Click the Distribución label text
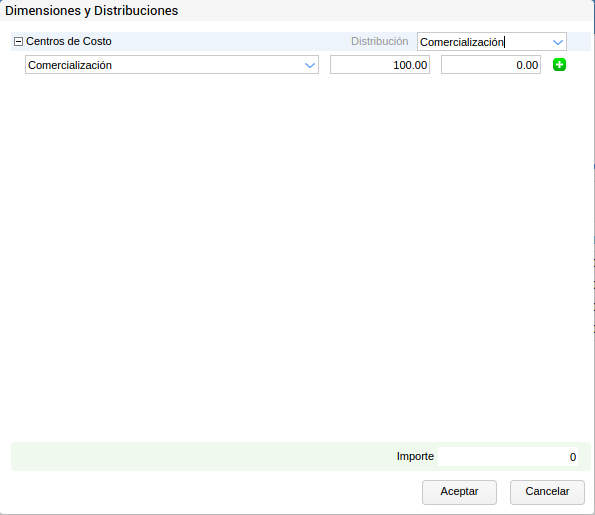This screenshot has width=595, height=515. point(379,41)
